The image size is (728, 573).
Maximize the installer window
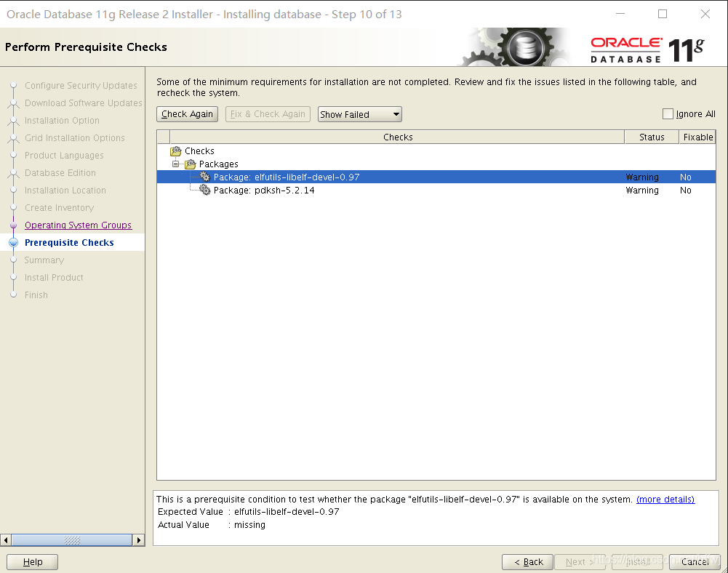(663, 14)
